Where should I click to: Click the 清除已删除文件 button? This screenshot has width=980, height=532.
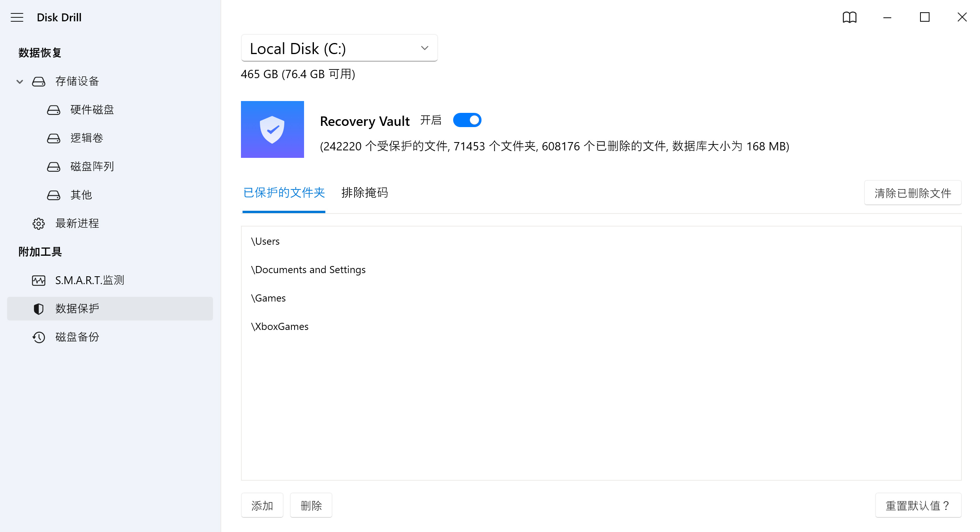pyautogui.click(x=912, y=193)
